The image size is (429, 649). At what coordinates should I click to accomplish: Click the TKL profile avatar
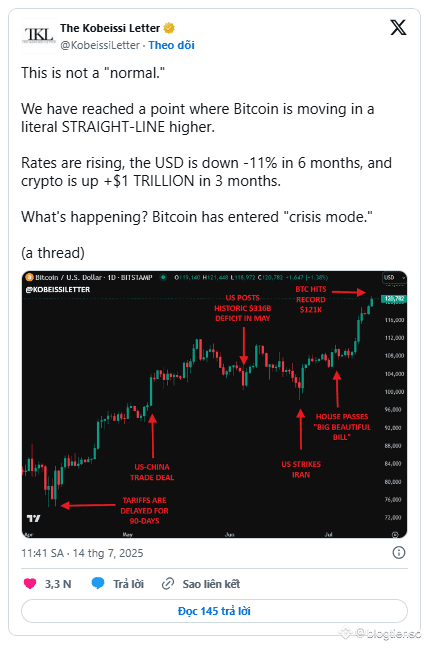click(x=39, y=36)
